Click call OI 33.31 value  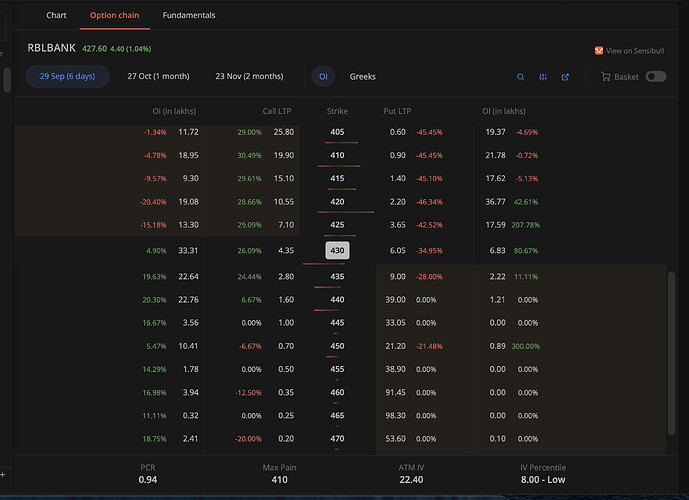click(188, 251)
